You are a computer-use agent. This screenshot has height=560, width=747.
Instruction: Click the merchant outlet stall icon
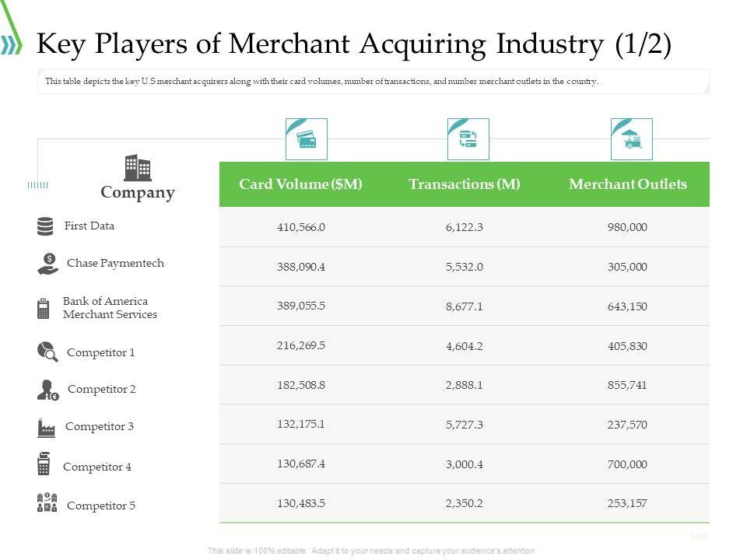[x=631, y=140]
